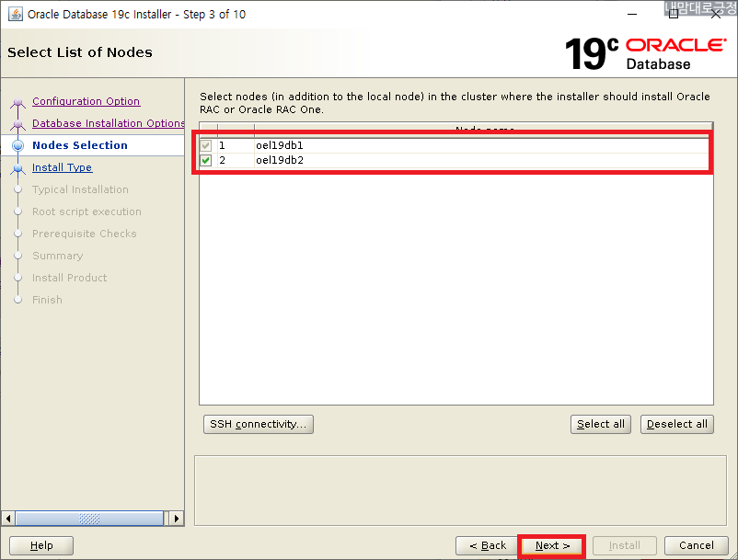Click the Configuration Option step bullet icon
Screen dimensions: 738x560
(17, 102)
